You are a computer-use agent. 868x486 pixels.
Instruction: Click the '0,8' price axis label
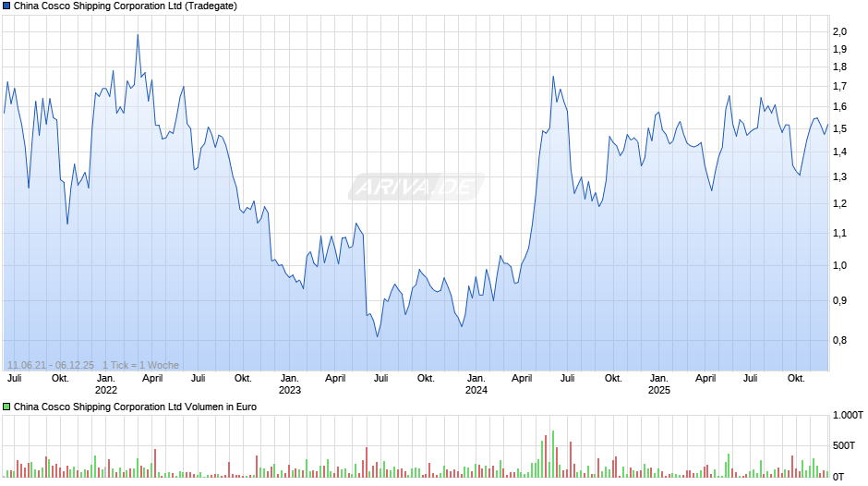click(839, 340)
